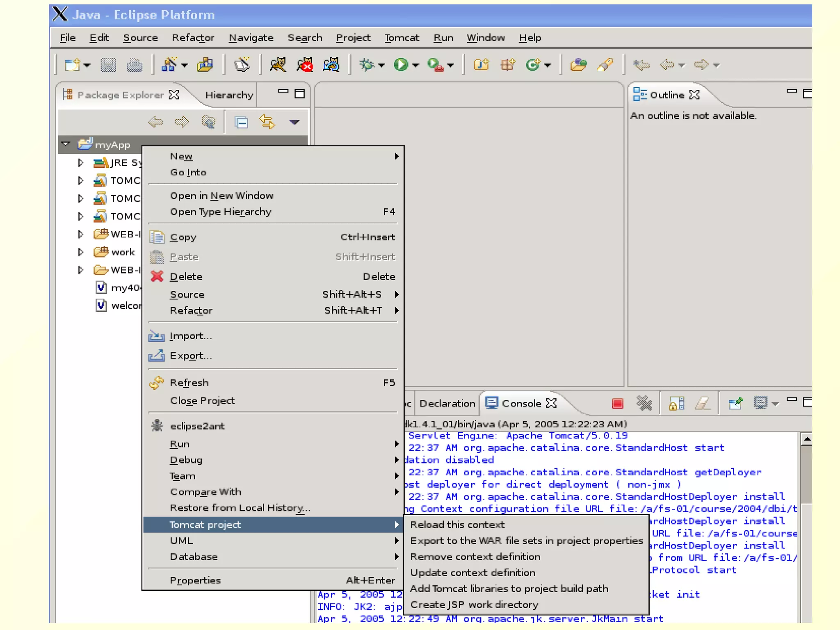Open the Tomcat menu
This screenshot has width=840, height=630.
(402, 38)
